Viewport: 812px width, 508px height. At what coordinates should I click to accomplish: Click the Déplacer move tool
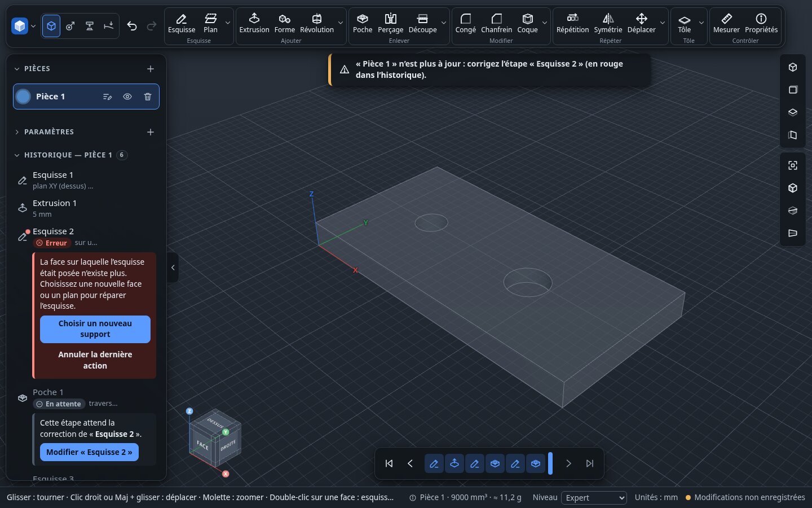(641, 23)
